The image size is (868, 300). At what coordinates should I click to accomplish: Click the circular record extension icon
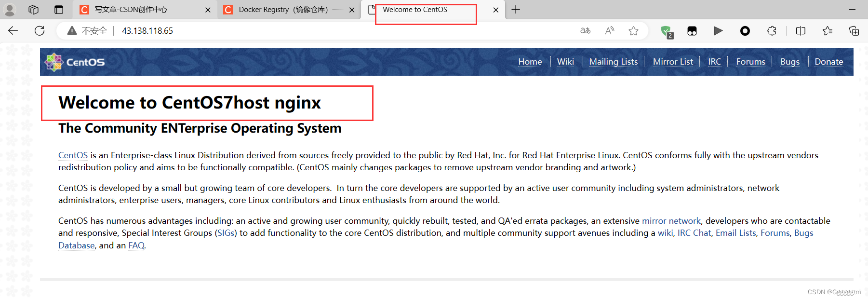pos(745,31)
